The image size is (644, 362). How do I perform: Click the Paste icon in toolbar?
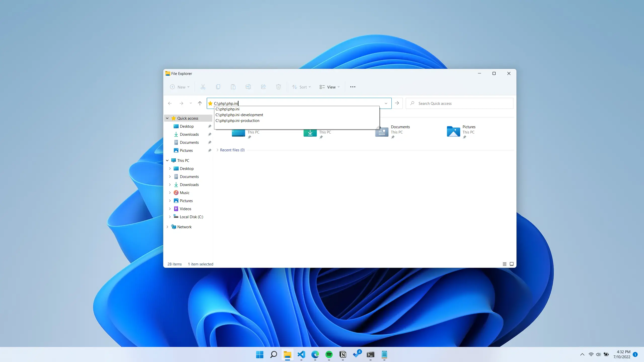tap(233, 87)
